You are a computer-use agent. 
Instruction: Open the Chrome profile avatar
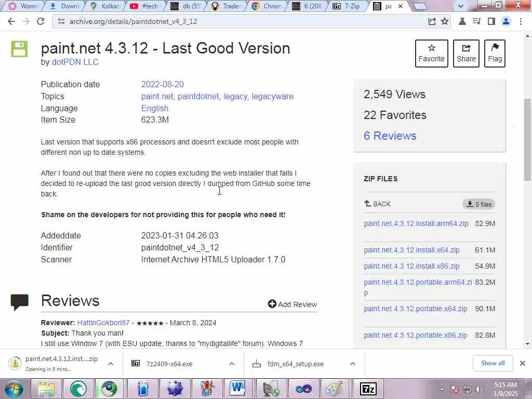pos(506,21)
